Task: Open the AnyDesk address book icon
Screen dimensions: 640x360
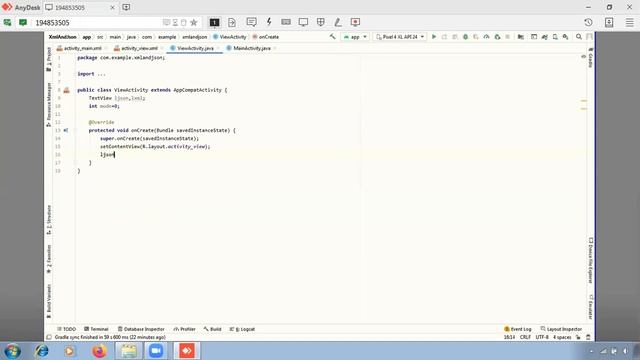Action: [x=609, y=22]
